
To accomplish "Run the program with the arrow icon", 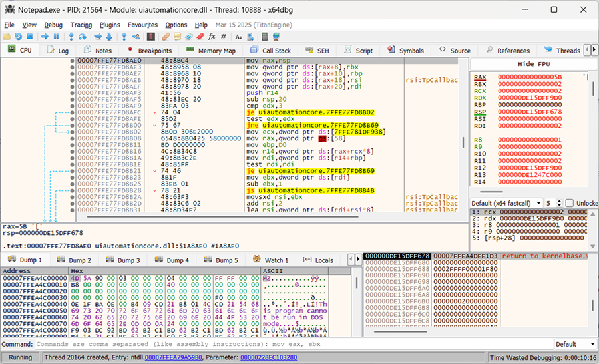I will click(x=45, y=37).
